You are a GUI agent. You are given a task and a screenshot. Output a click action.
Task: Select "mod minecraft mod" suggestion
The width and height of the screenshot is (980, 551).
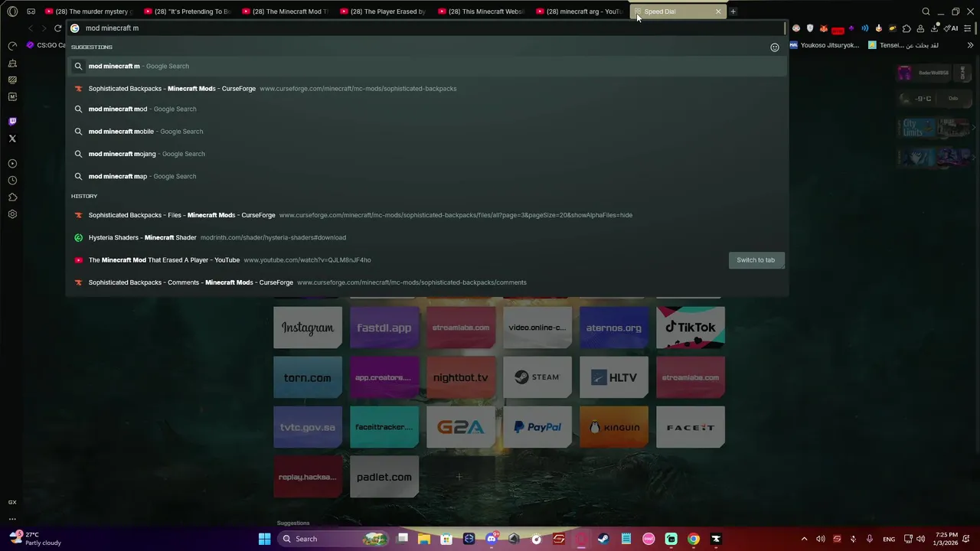[426, 109]
